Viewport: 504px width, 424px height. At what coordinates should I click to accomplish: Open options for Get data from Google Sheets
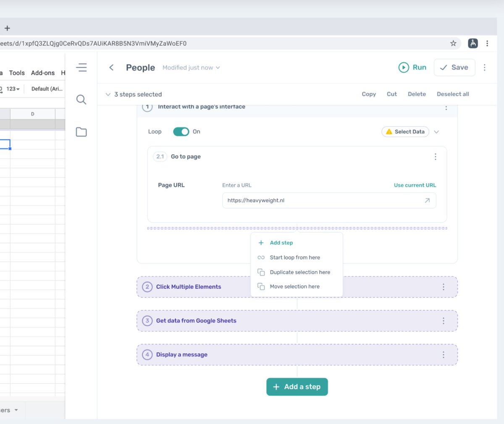(x=444, y=321)
